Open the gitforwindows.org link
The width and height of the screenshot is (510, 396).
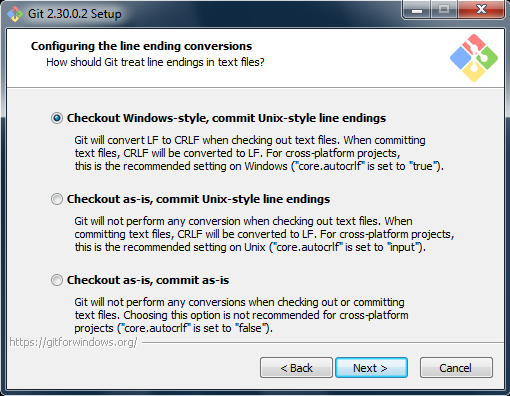73,342
